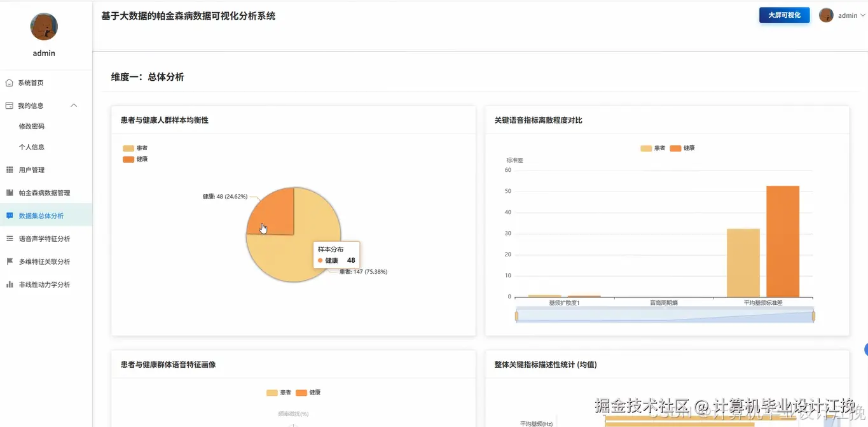Select 非线性动力学分析 in sidebar

46,284
